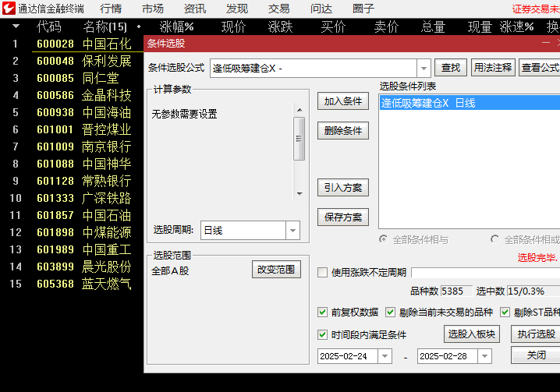Click the 查找 button
Viewport: 560px width, 392px height.
450,68
